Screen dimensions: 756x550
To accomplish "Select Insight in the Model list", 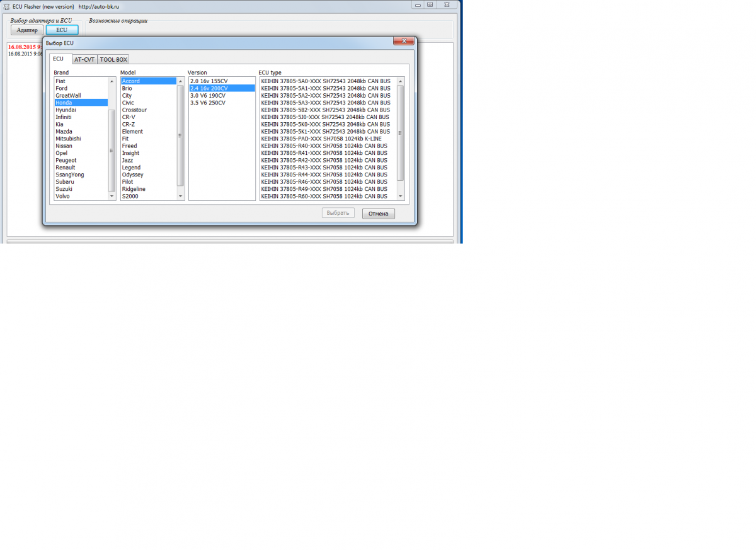I will tap(149, 153).
